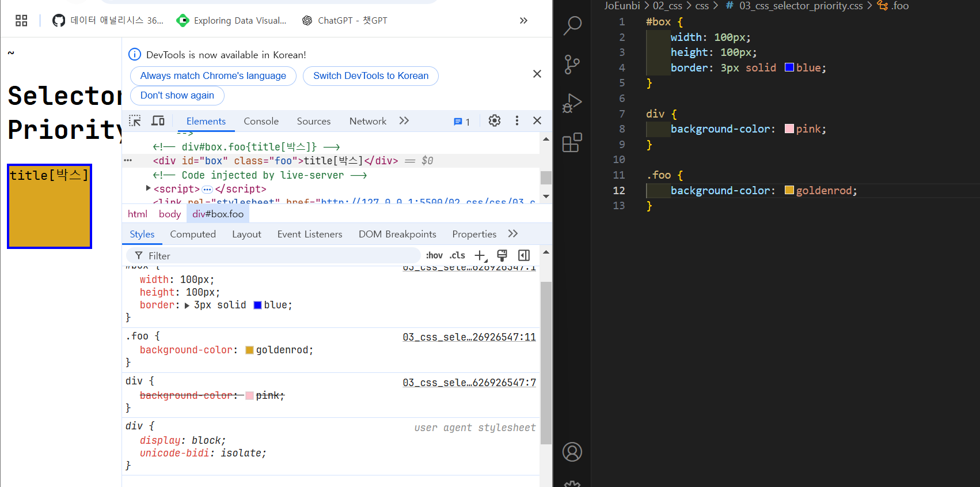Screen dimensions: 980x487
Task: Open the DevTools three-dot menu
Action: (x=517, y=120)
